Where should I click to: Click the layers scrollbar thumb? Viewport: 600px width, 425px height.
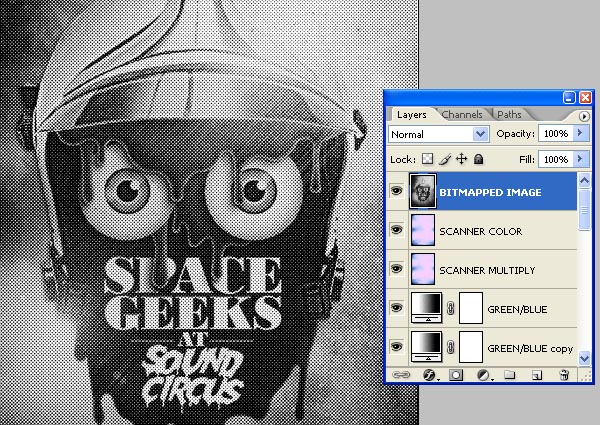click(584, 210)
